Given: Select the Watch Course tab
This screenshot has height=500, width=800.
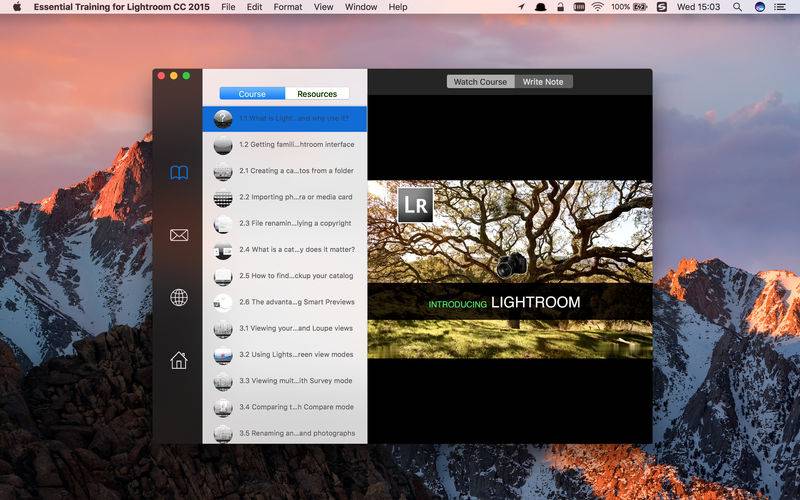Looking at the screenshot, I should pos(480,82).
